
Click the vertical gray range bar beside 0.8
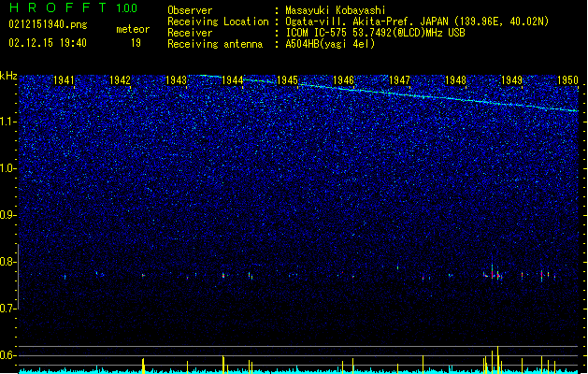pos(18,277)
